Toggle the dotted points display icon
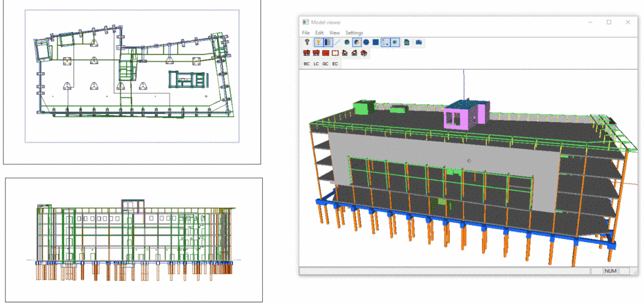This screenshot has width=644, height=306. point(386,42)
